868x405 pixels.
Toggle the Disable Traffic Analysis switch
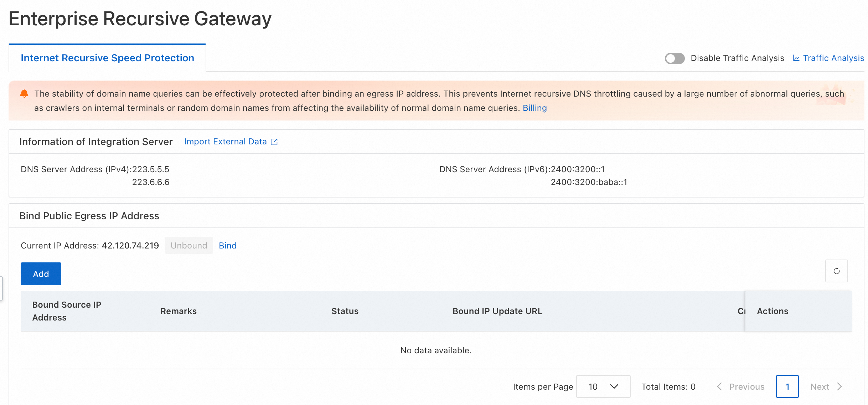(674, 58)
